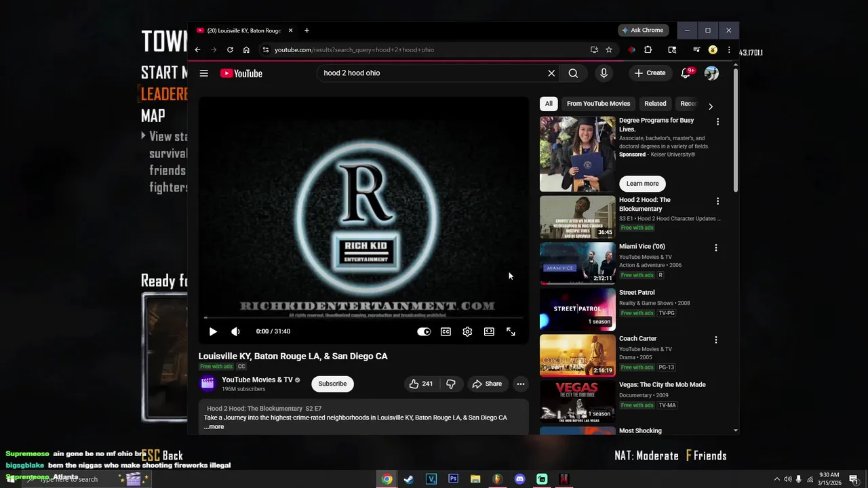This screenshot has height=488, width=868.
Task: Open options for Coach Carter
Action: 715,340
